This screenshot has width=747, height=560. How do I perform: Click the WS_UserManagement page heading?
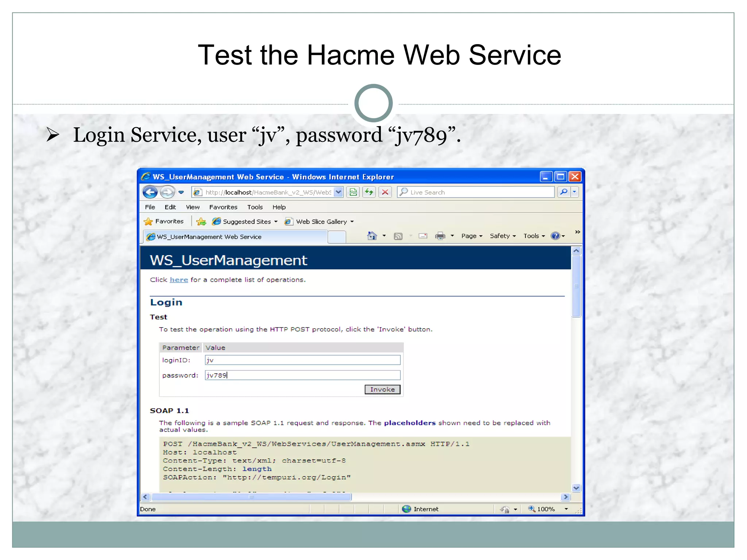[228, 260]
